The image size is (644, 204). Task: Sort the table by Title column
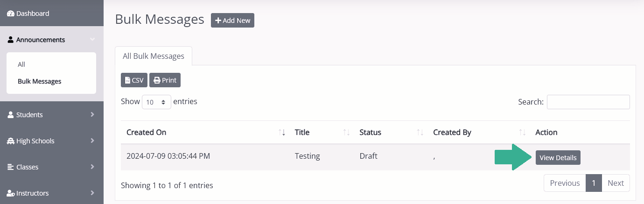coord(346,133)
